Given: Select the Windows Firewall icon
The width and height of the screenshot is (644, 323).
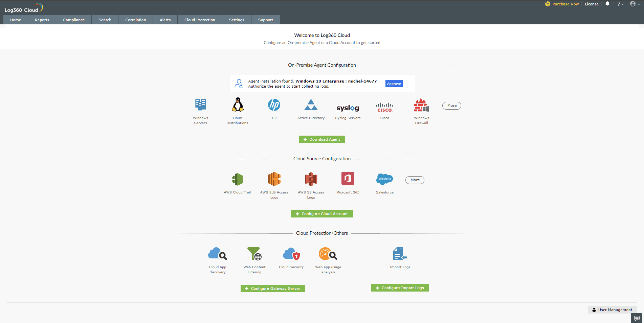Looking at the screenshot, I should (x=421, y=105).
